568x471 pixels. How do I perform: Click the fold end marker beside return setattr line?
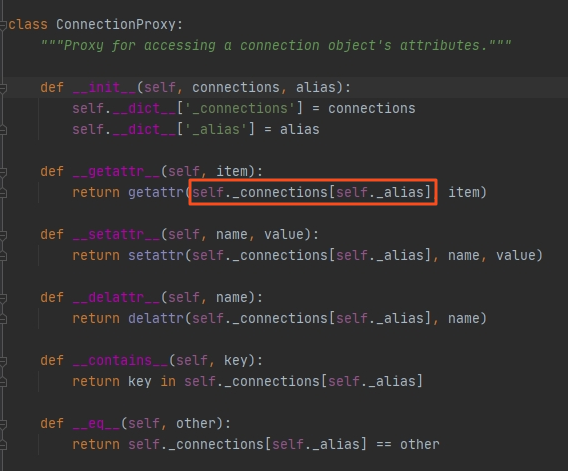tap(3, 256)
